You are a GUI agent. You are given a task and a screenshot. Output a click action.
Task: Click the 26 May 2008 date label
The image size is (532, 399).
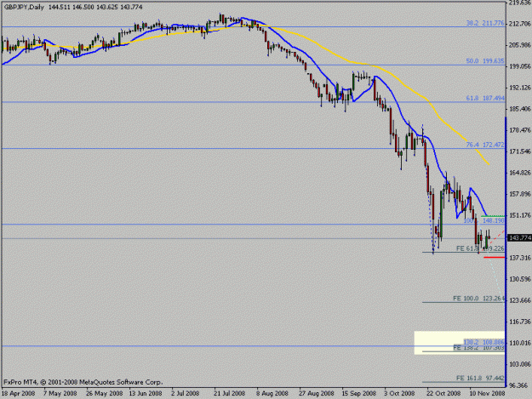[x=104, y=394]
